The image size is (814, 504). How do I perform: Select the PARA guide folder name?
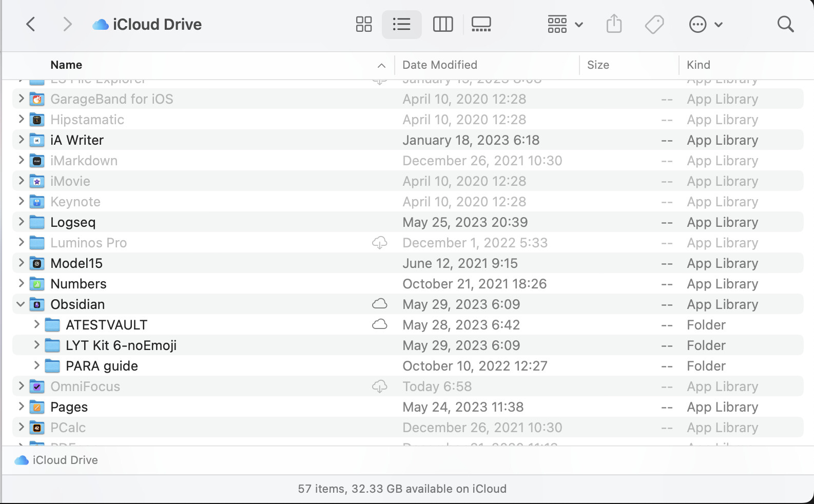[x=102, y=366]
